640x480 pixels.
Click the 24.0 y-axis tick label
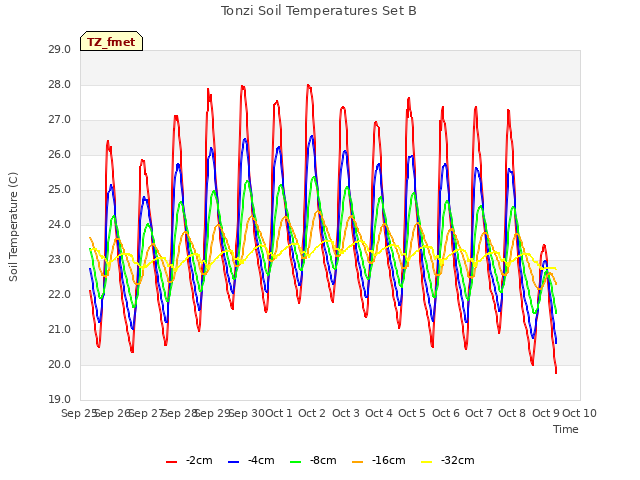(60, 225)
